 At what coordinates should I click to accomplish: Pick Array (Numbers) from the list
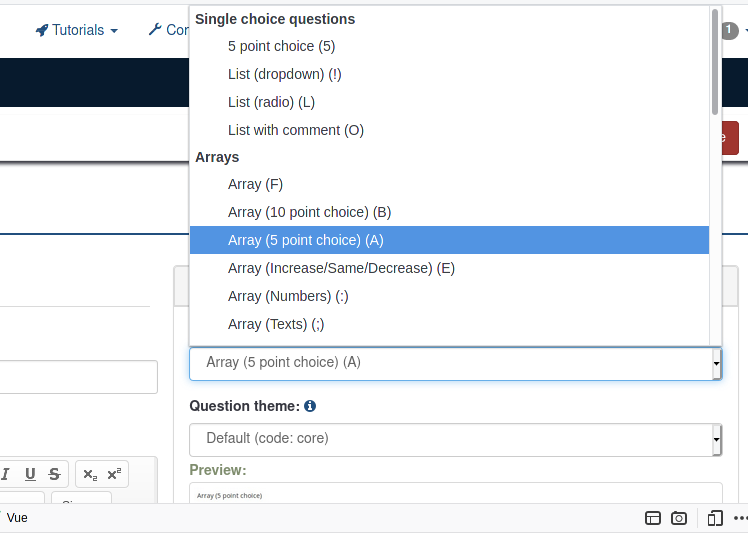(x=288, y=296)
